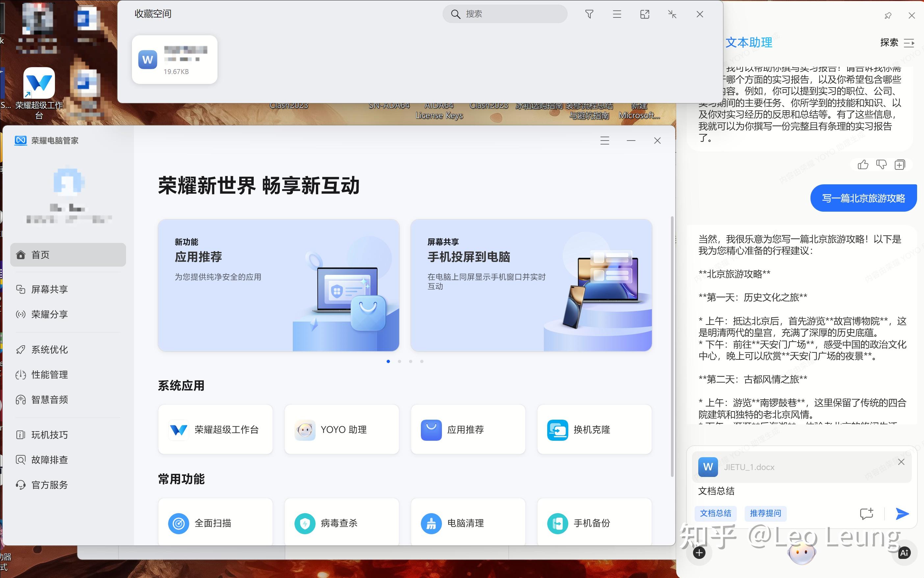Viewport: 924px width, 578px height.
Task: Open 荣耀超级工作台 desktop shortcut
Action: click(x=39, y=94)
